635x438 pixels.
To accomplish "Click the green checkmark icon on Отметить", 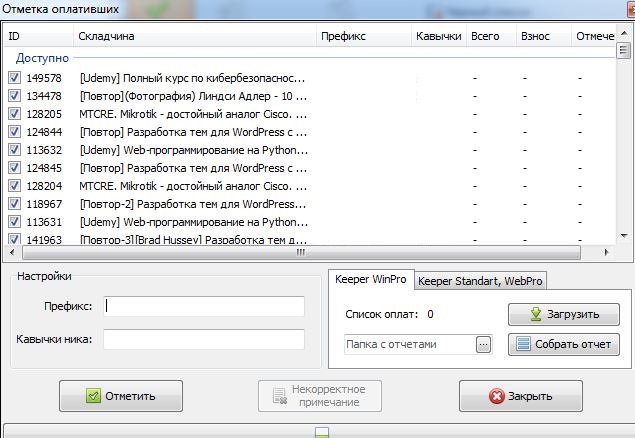I will pos(94,396).
